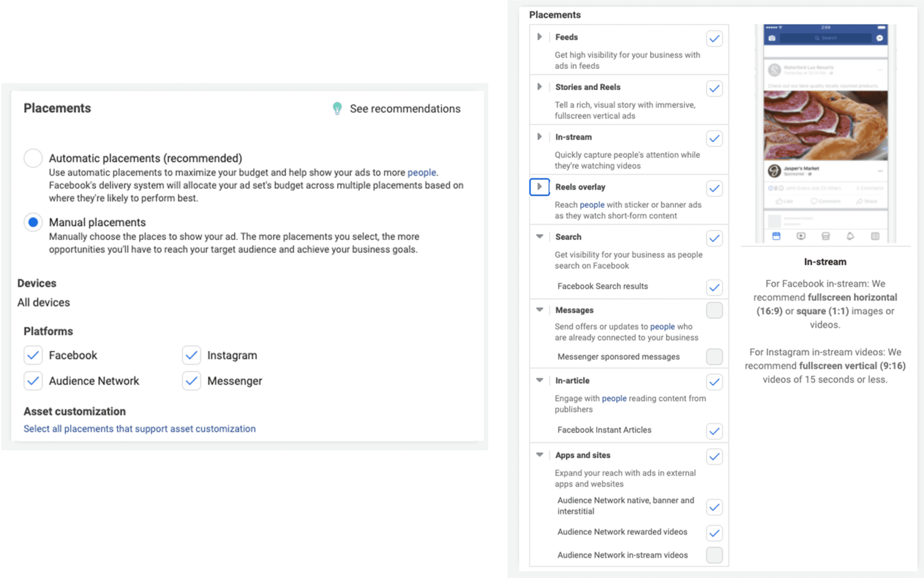Enable Messenger sponsored messages

pos(714,357)
